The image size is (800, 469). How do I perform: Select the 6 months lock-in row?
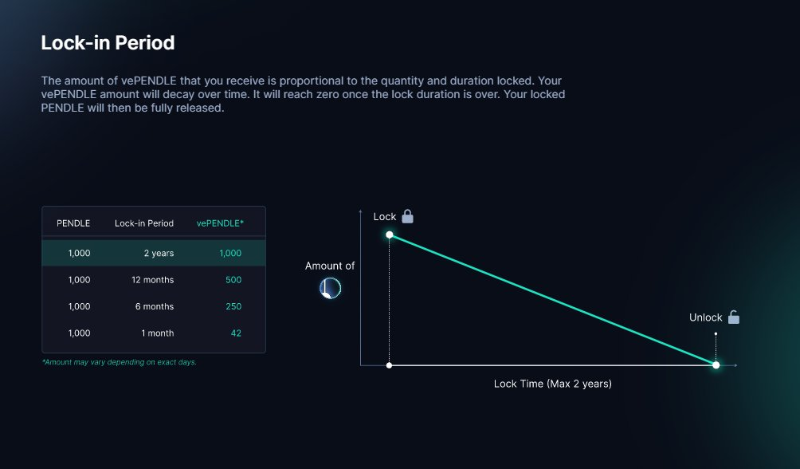[x=154, y=306]
